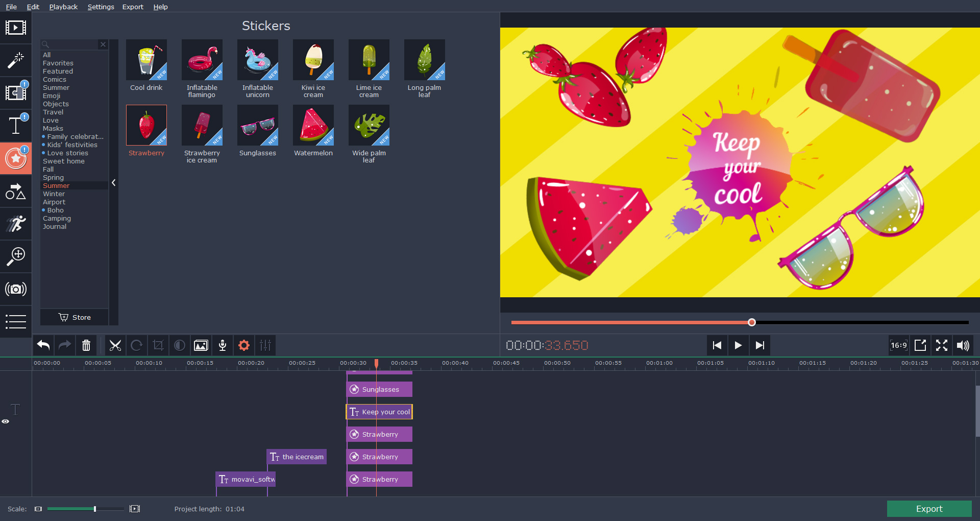Mute the preview with the speaker icon

click(964, 345)
